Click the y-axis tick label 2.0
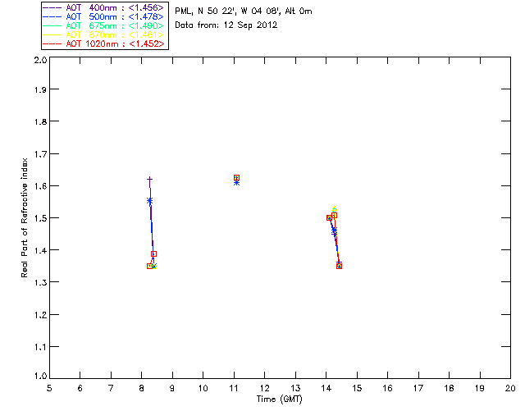Screen dimensions: 525x420 40,60
